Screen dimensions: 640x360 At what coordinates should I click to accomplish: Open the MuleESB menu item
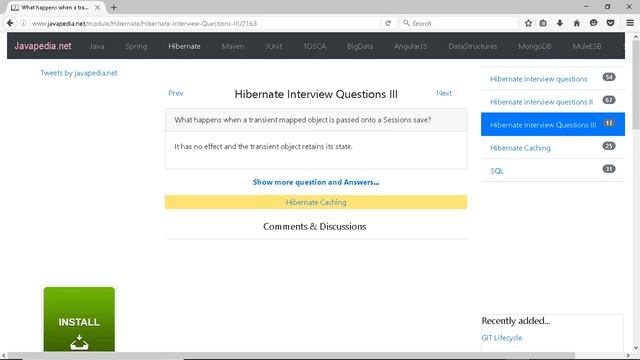(x=587, y=46)
